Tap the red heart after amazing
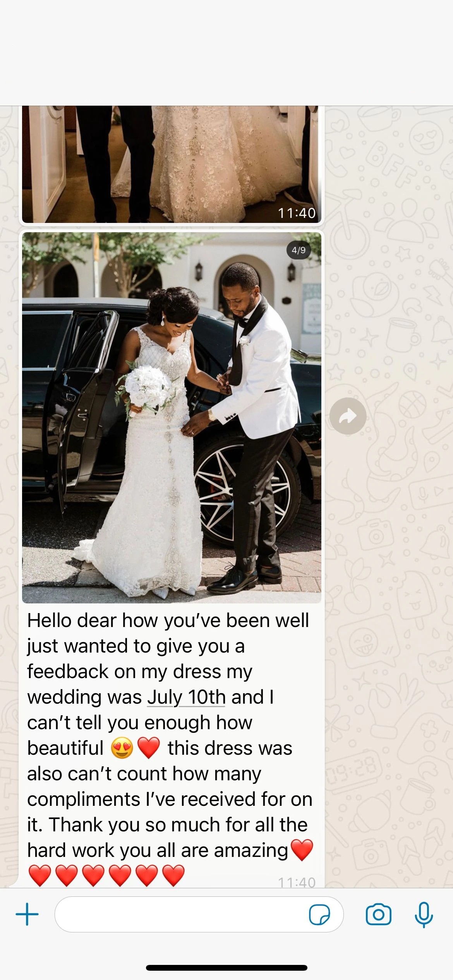The width and height of the screenshot is (453, 980). pyautogui.click(x=302, y=850)
